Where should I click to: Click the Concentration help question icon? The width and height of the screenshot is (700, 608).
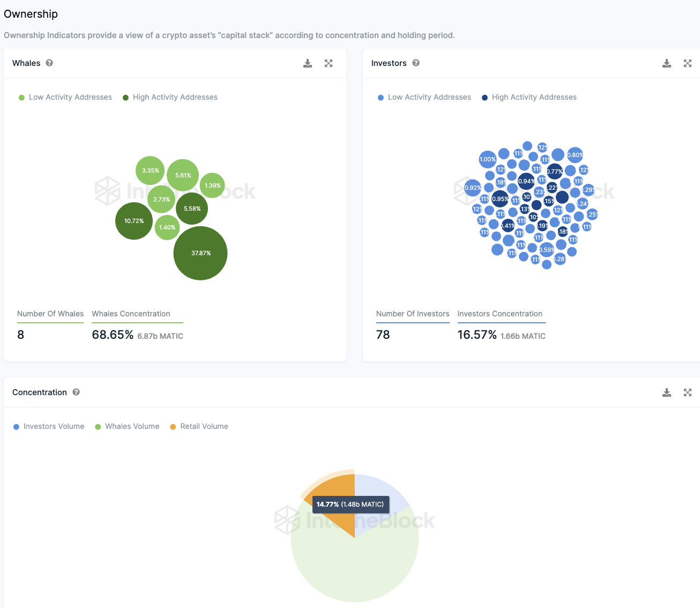pyautogui.click(x=76, y=392)
